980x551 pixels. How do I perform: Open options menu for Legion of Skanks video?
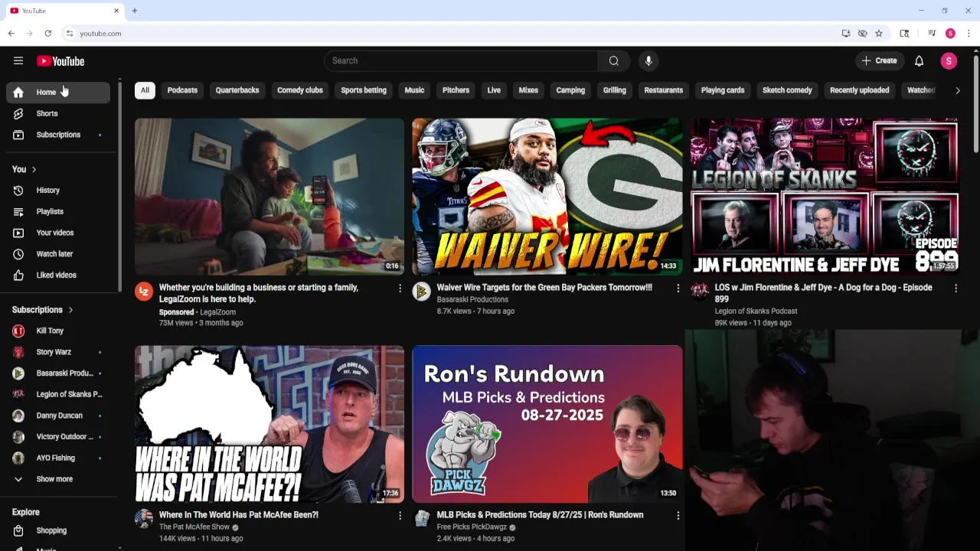click(955, 289)
